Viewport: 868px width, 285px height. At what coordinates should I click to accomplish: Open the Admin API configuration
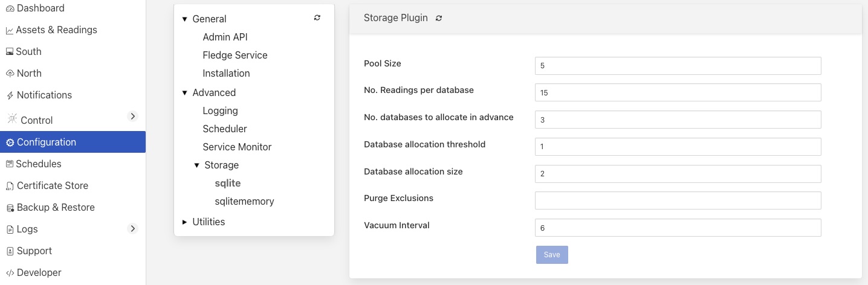225,37
